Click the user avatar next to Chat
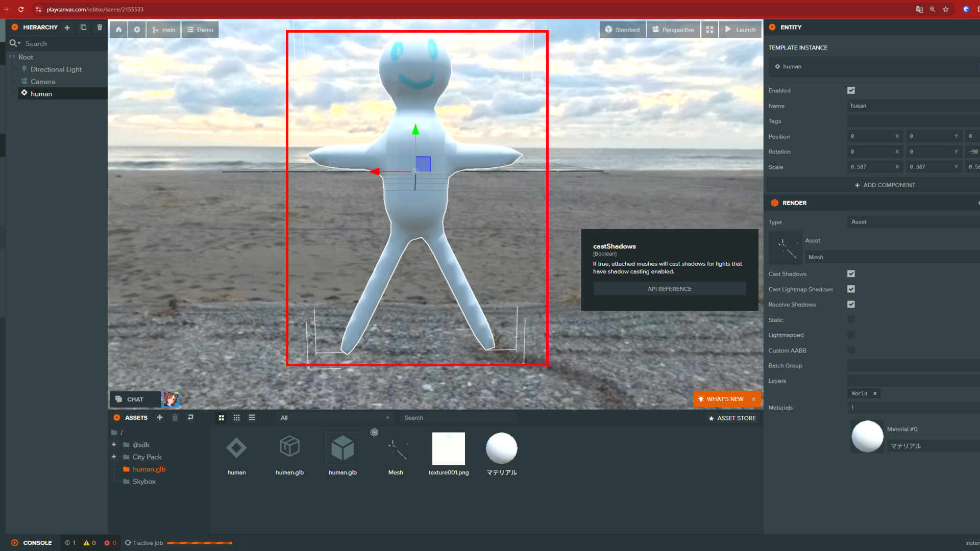The height and width of the screenshot is (551, 980). [170, 399]
